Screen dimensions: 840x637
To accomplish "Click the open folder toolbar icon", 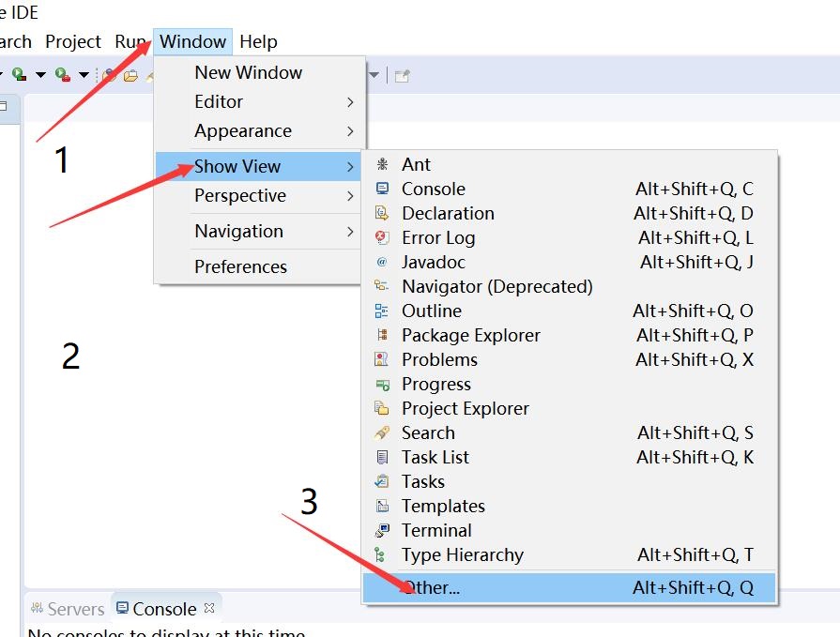I will (130, 76).
